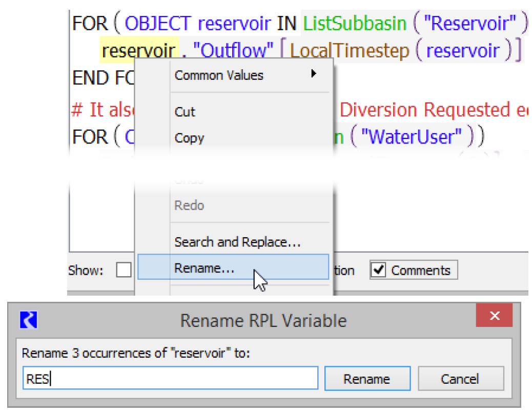
Task: Click the "Outflow" slot name in the expression
Action: click(233, 51)
